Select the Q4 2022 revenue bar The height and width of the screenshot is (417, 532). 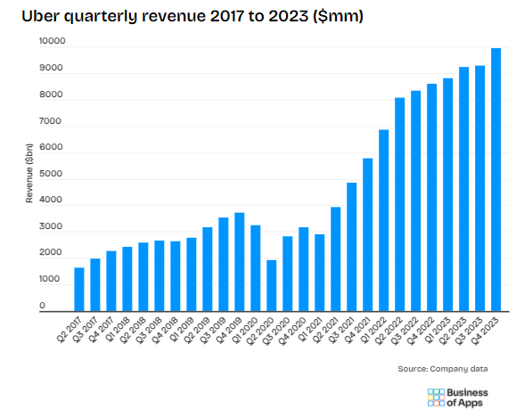432,198
